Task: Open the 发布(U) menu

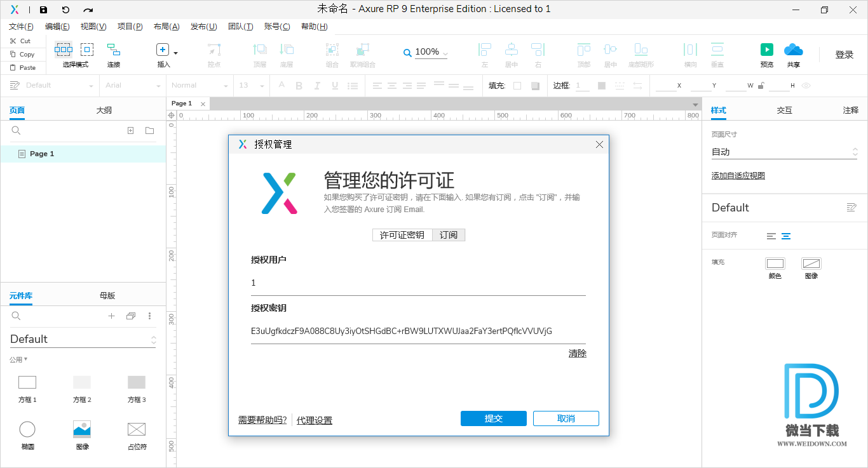Action: pyautogui.click(x=203, y=27)
